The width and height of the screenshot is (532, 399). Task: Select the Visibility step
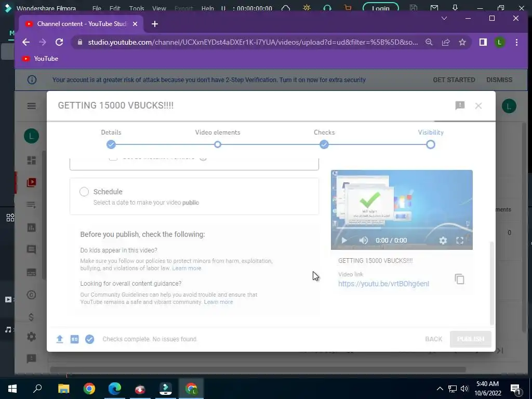click(431, 144)
